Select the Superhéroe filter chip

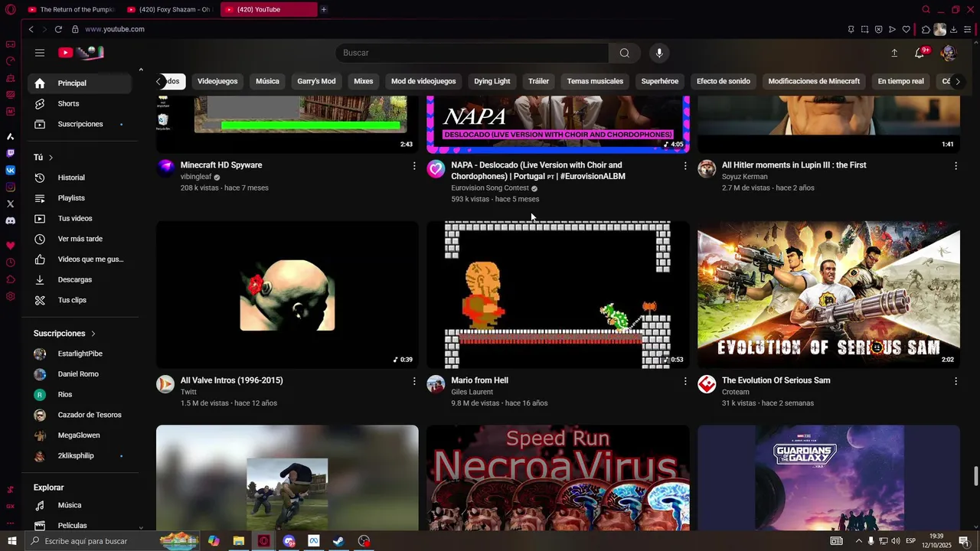(660, 81)
